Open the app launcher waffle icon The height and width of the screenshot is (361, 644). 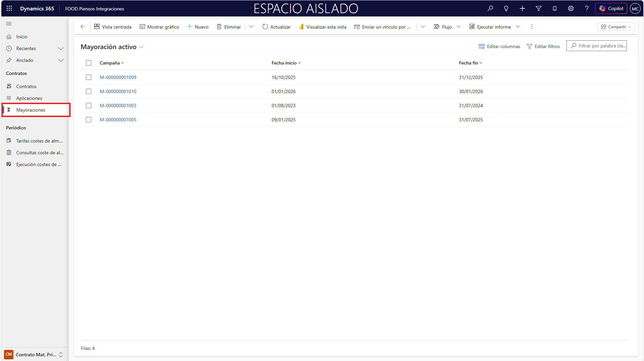9,8
